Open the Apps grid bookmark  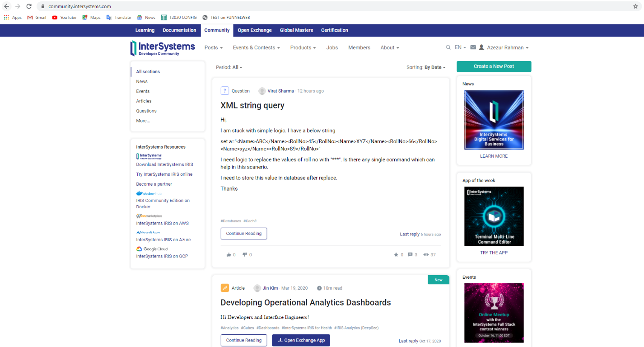click(x=13, y=18)
